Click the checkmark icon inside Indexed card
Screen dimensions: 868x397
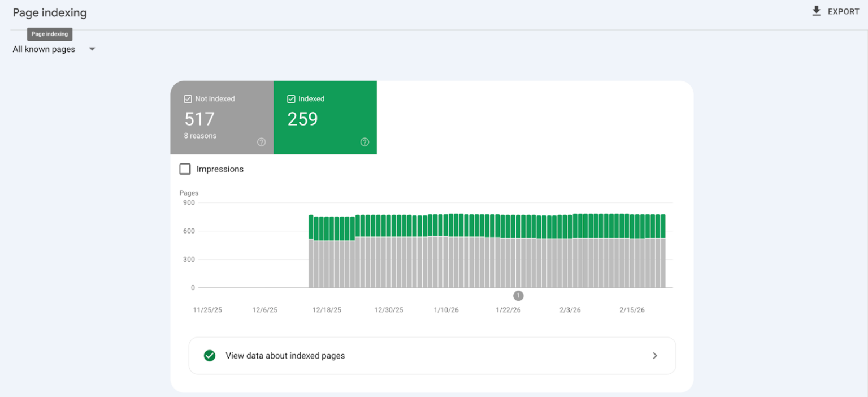(x=291, y=98)
